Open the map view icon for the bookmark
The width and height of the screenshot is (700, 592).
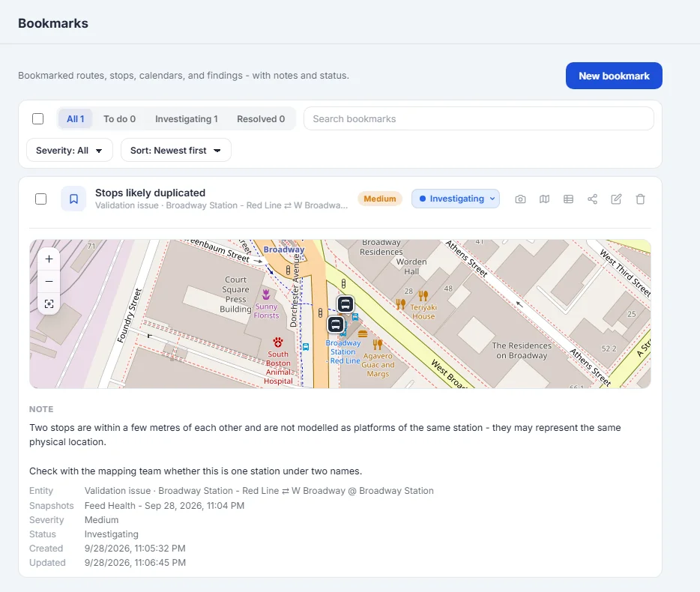pos(544,199)
